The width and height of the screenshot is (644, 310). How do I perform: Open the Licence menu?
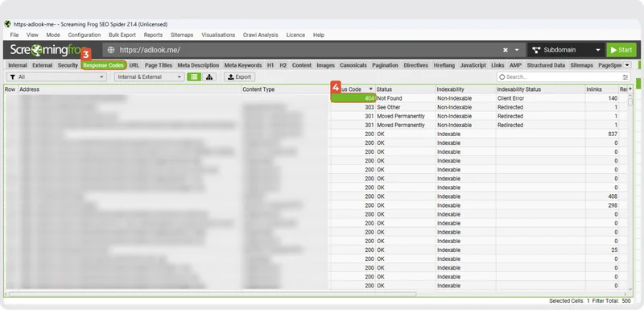[295, 35]
